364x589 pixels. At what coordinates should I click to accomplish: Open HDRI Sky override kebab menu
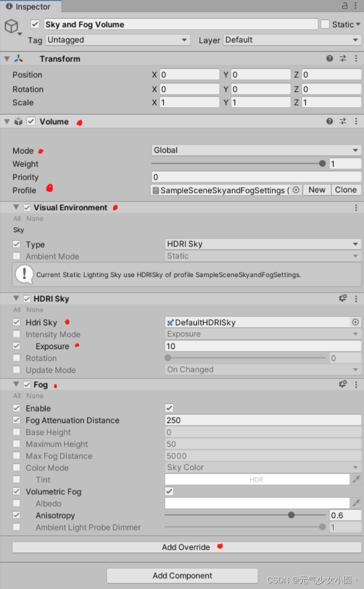[x=356, y=299]
